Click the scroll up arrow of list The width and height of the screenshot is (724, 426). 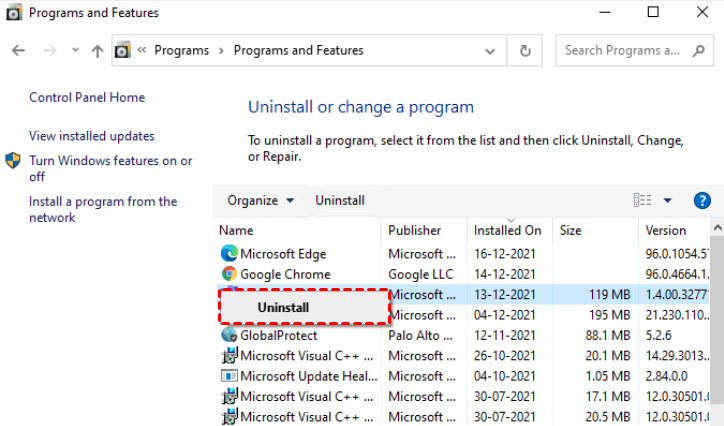click(717, 228)
